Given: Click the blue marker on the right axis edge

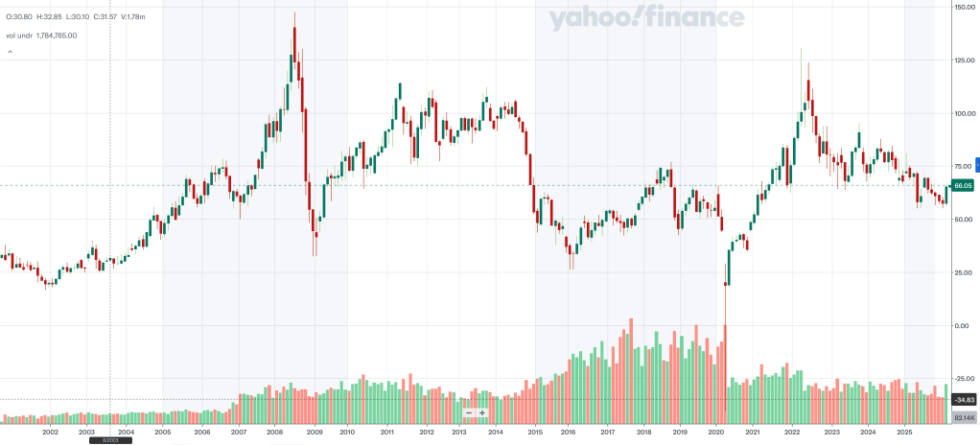Looking at the screenshot, I should click(x=977, y=164).
